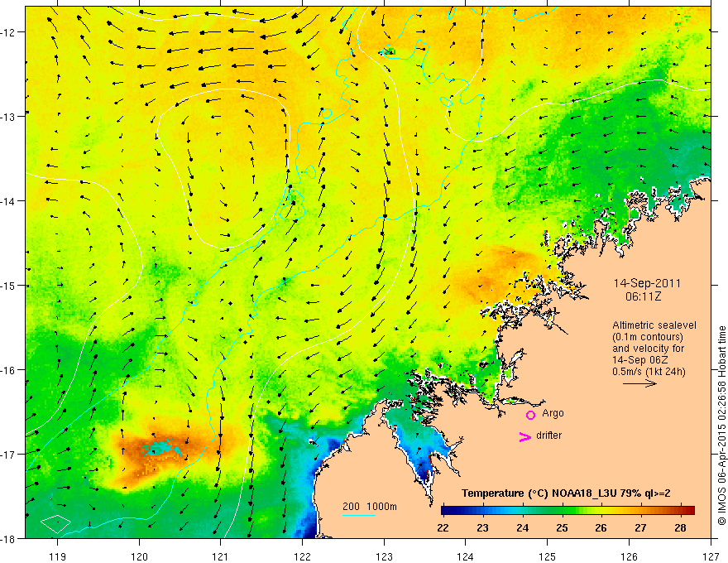Click the latitude axis label -18
Screen dimensions: 728x563
[x=9, y=538]
